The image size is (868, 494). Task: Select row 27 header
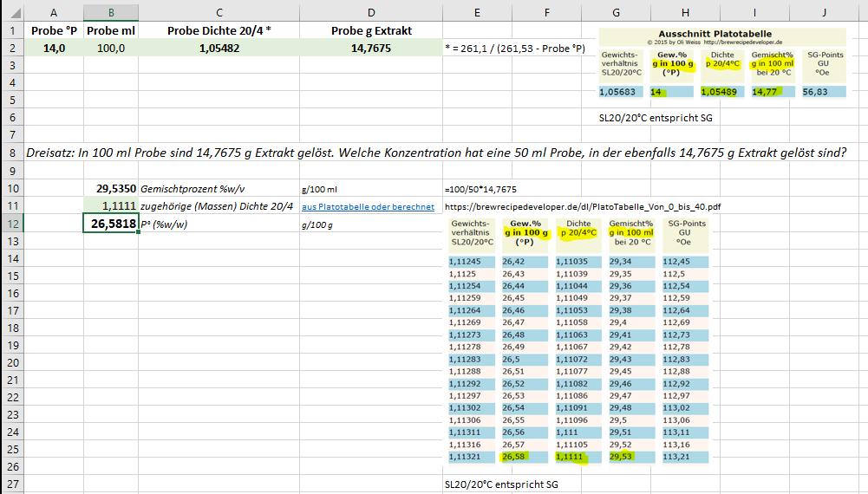coord(12,484)
